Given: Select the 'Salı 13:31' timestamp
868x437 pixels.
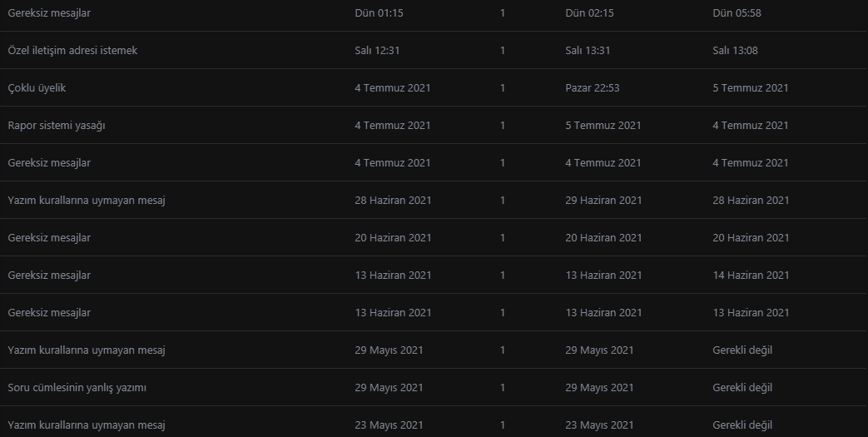Looking at the screenshot, I should [588, 51].
